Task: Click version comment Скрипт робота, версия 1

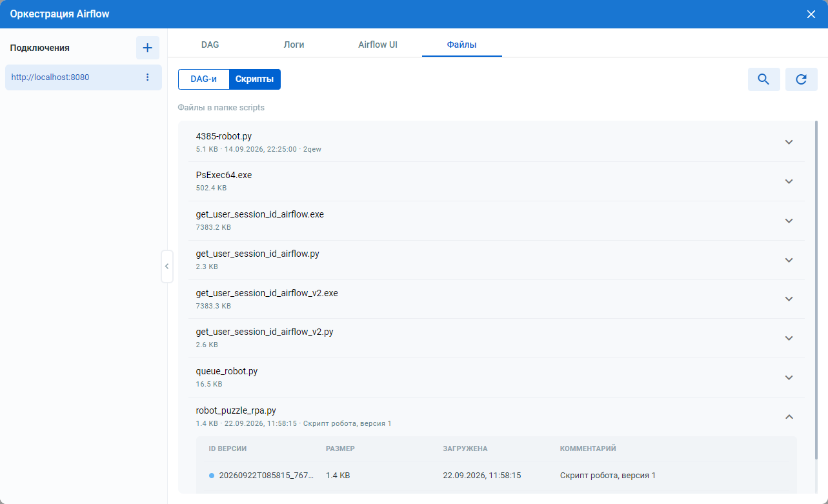Action: (608, 476)
